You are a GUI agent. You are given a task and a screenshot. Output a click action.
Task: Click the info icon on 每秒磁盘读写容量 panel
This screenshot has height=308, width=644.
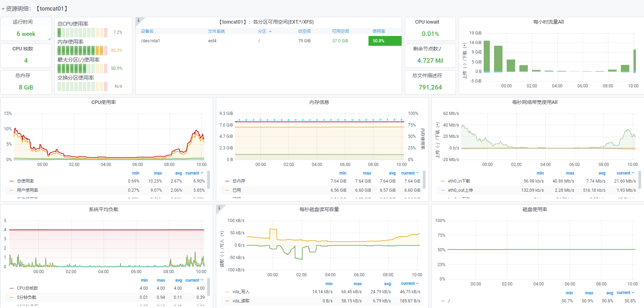219,208
